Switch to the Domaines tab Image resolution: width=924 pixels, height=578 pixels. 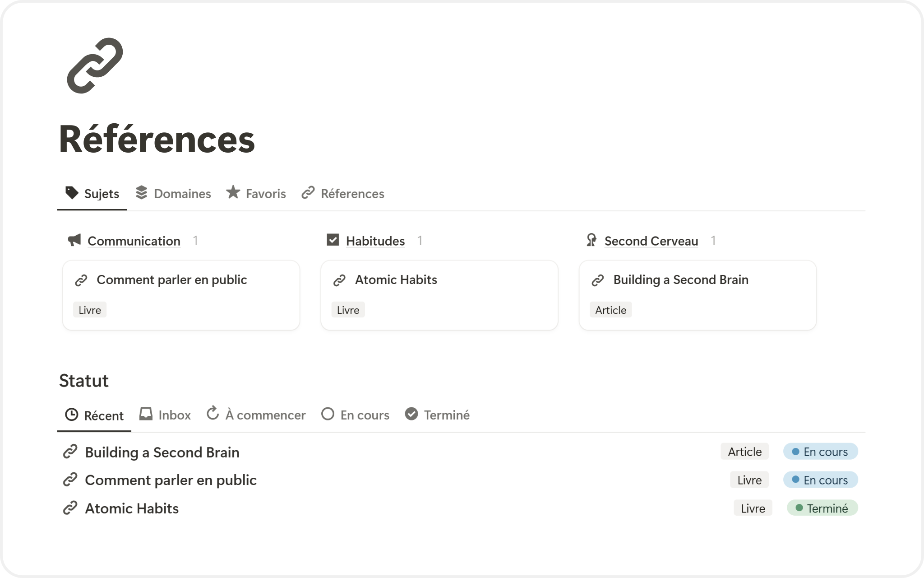click(173, 194)
